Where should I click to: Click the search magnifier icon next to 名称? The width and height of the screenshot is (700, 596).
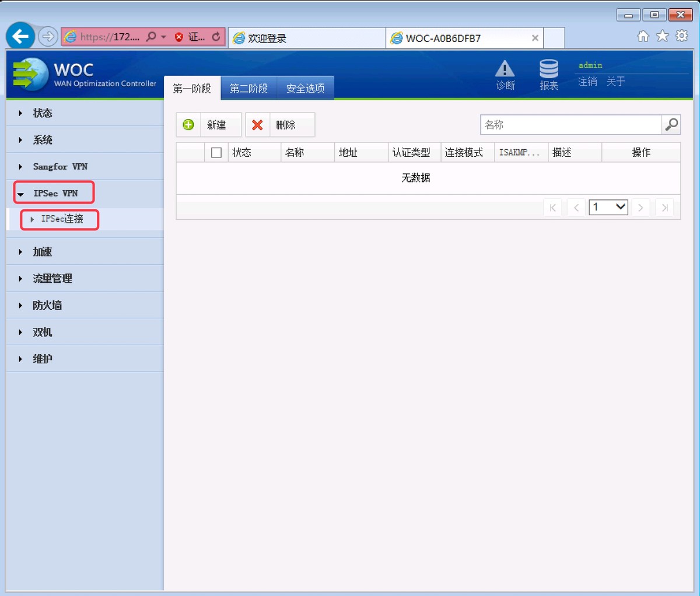click(671, 124)
